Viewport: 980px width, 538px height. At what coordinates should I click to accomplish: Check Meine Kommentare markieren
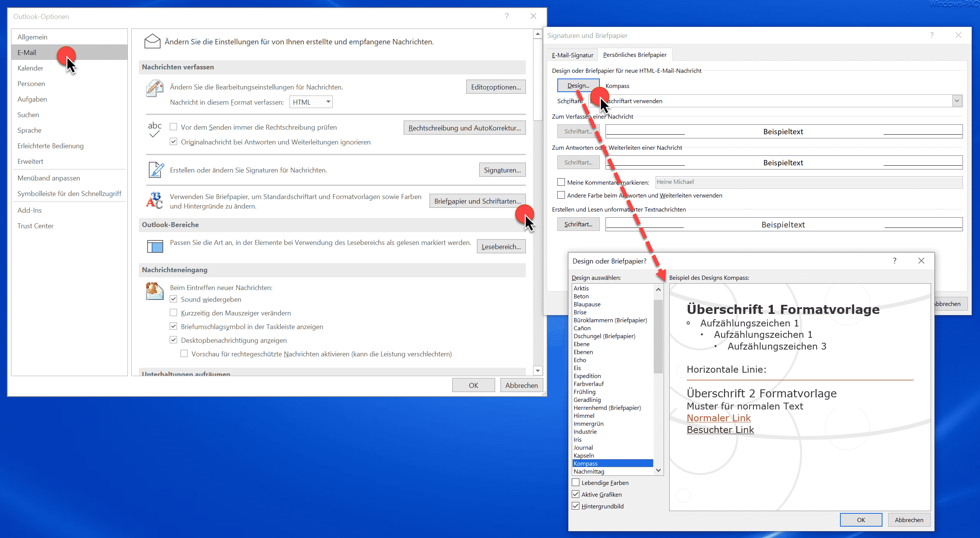(561, 182)
